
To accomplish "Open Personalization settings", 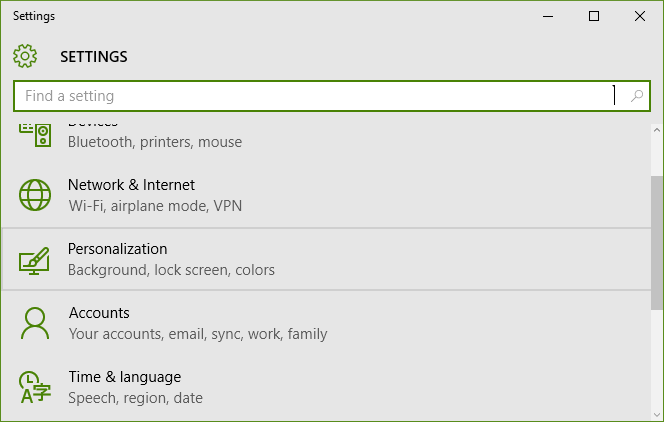I will 326,259.
